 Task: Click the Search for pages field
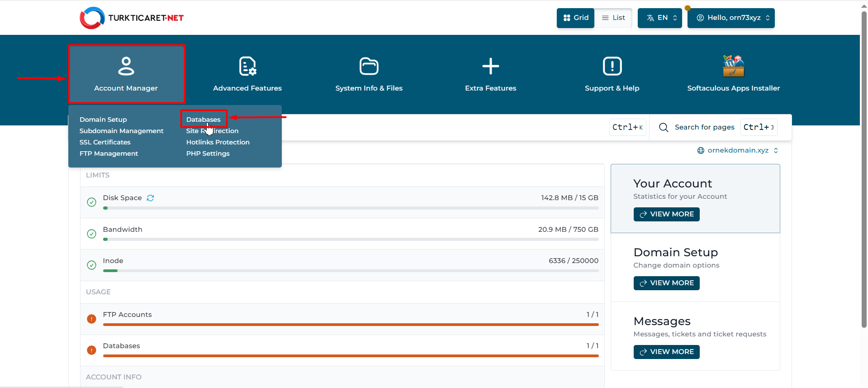(704, 127)
